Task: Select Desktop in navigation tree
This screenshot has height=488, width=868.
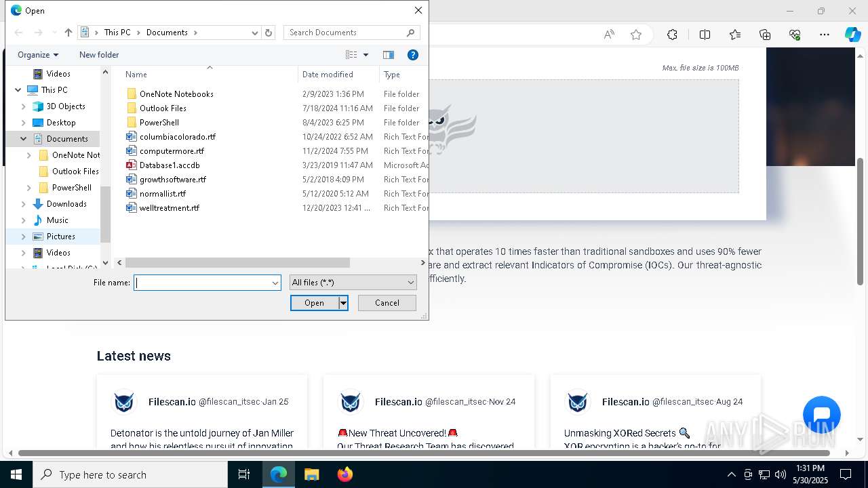Action: (x=61, y=123)
